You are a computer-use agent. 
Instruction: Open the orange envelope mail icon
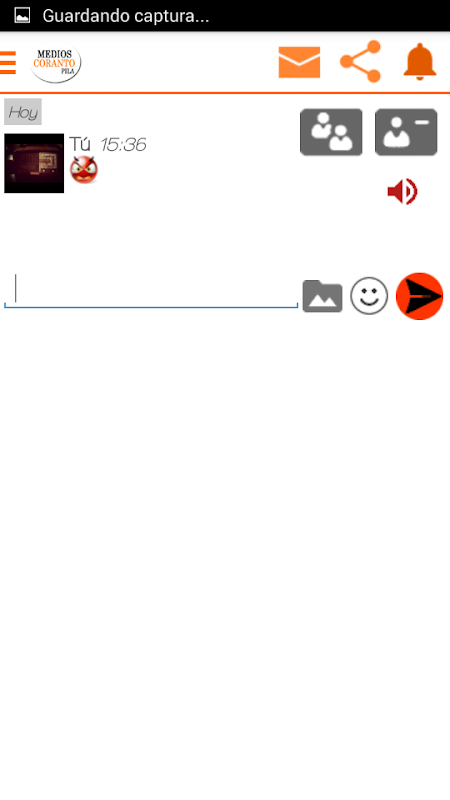(299, 62)
